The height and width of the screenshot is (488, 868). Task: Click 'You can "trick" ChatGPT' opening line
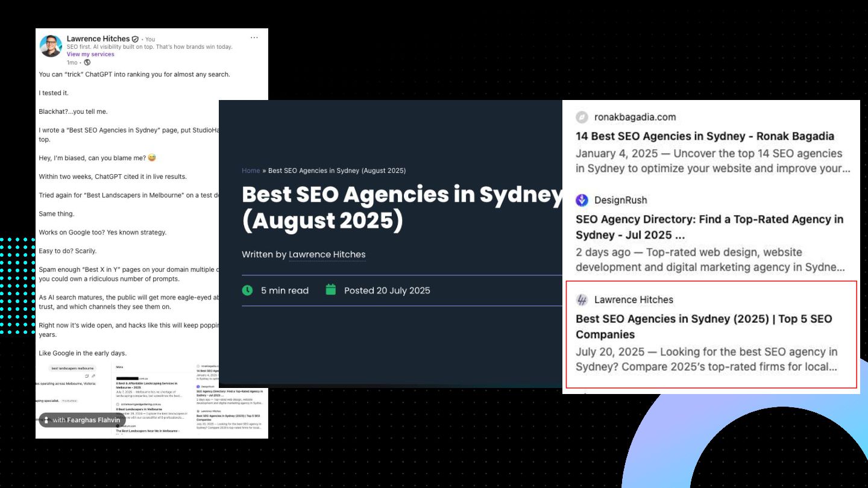tap(134, 74)
